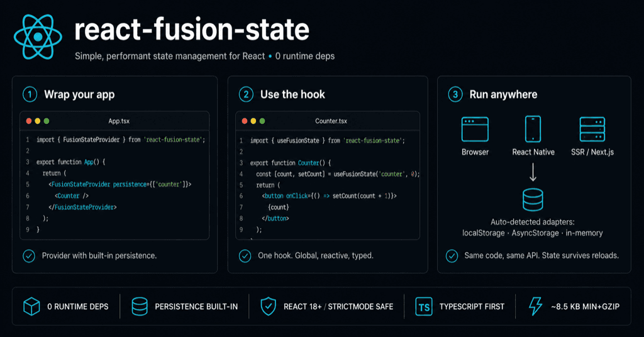Click 'export function App()' code line
Image resolution: width=644 pixels, height=337 pixels.
[70, 162]
